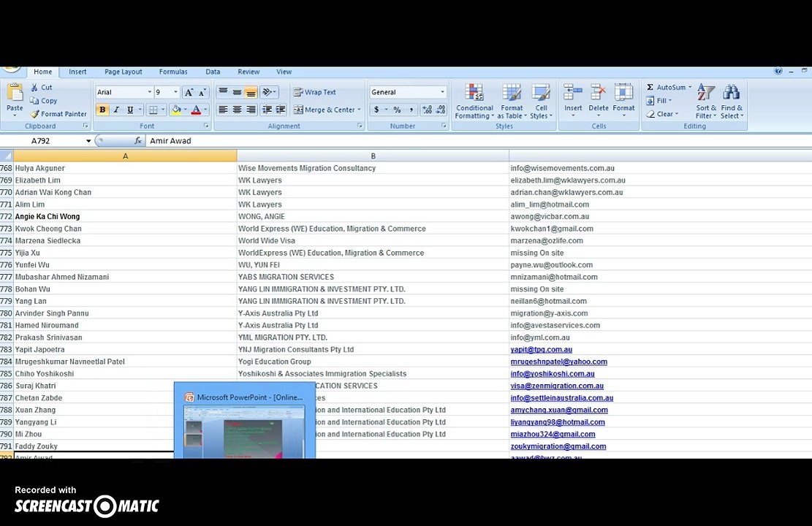Open Fill Color dropdown arrow
Image resolution: width=812 pixels, height=526 pixels.
point(186,110)
